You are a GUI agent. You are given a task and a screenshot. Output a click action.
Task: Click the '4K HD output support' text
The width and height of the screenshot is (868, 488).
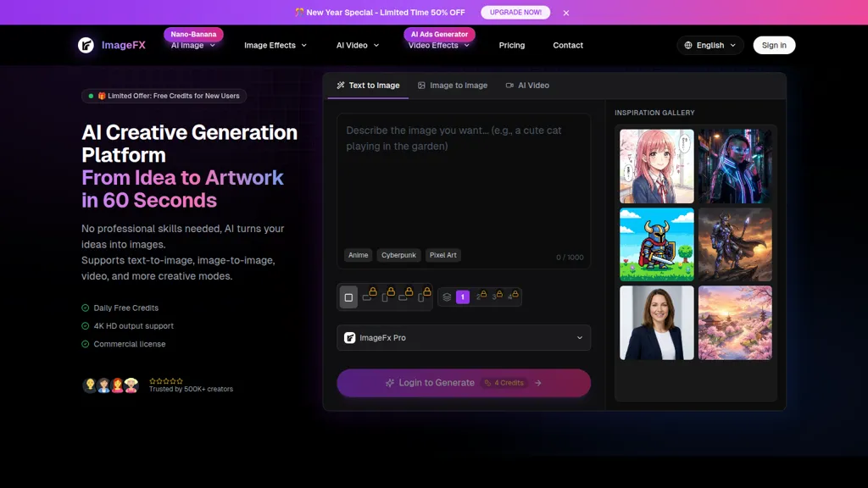(133, 326)
